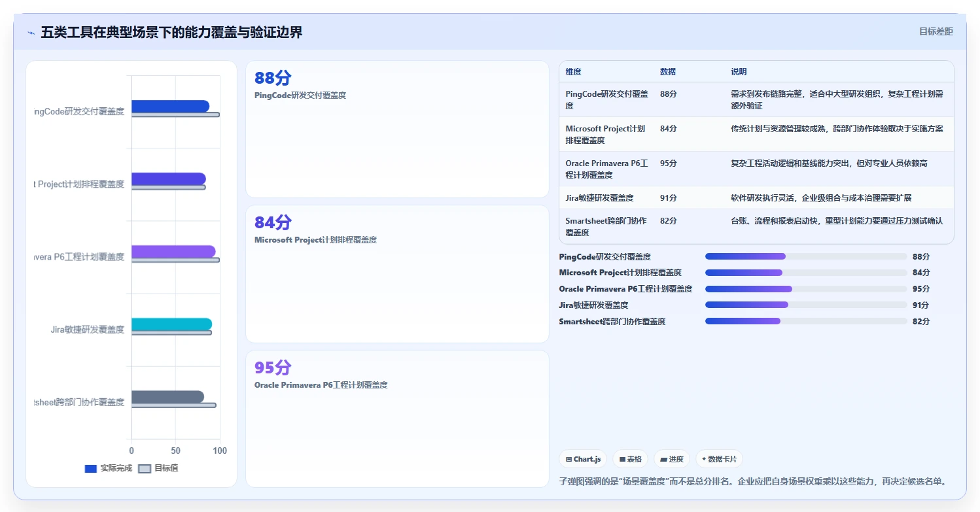980x512 pixels.
Task: Click the 进度 chip icon
Action: [x=664, y=460]
